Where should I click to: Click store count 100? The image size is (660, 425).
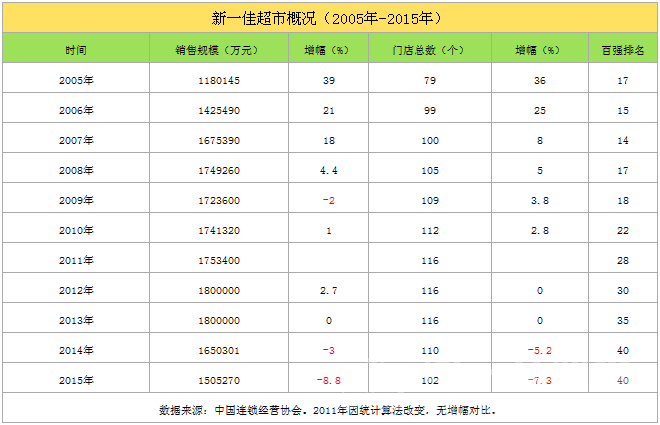tap(430, 141)
